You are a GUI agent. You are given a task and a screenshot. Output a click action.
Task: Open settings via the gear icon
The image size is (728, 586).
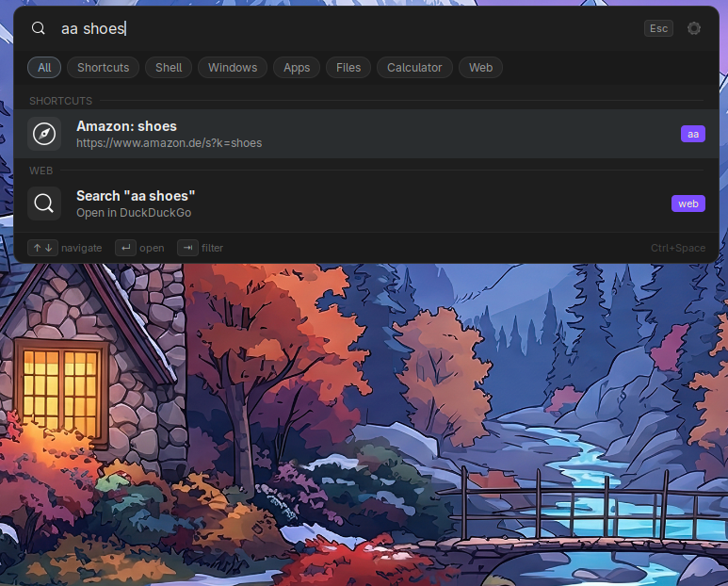(x=694, y=28)
